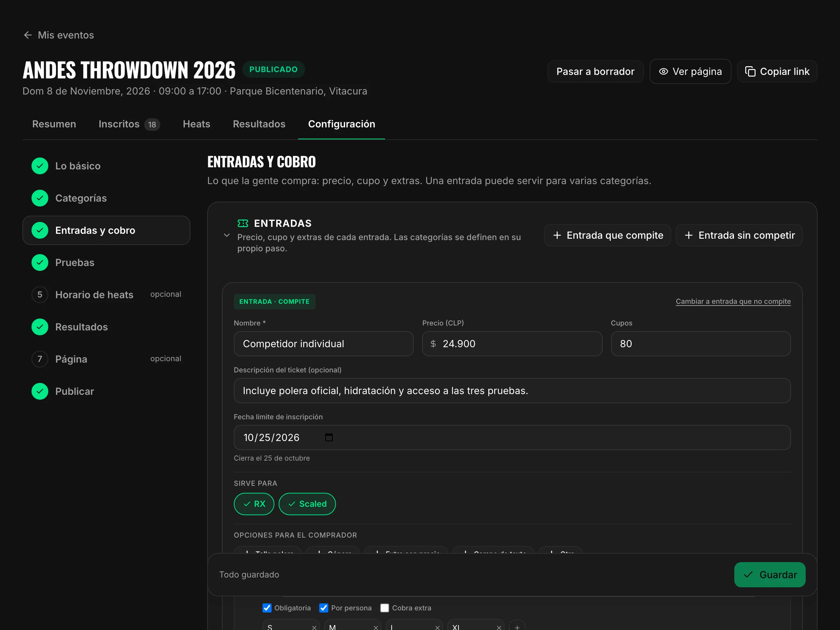This screenshot has width=840, height=630.
Task: Uncheck the Por persona checkbox
Action: [323, 608]
